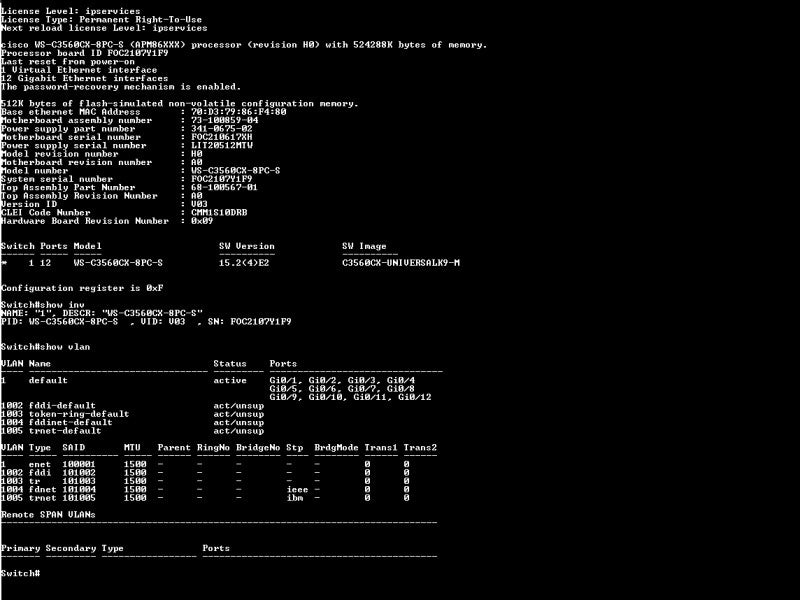Viewport: 800px width, 600px height.
Task: Select SW Image C3560CX-UNIVERSALK9-M
Action: [401, 263]
